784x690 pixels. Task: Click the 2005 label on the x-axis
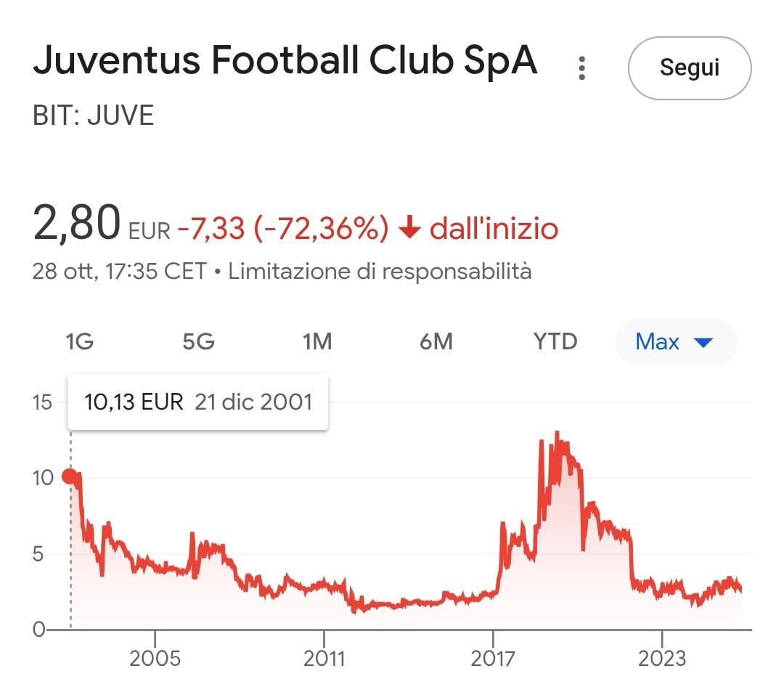click(155, 658)
